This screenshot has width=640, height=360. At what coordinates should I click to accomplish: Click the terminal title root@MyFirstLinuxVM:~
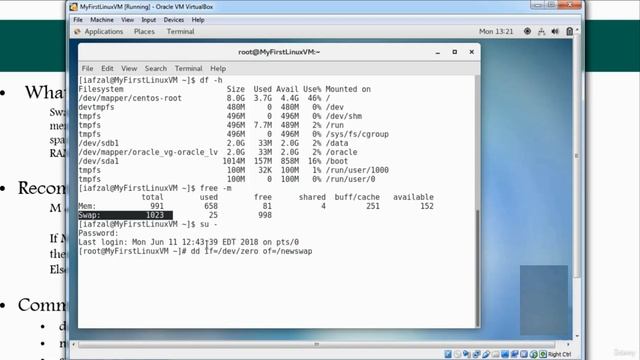click(279, 52)
